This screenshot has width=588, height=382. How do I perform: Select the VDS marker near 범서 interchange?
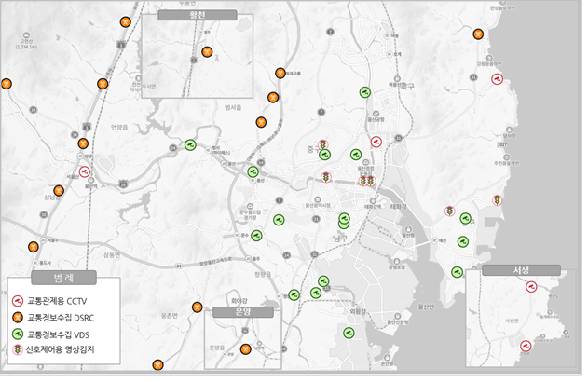(190, 144)
